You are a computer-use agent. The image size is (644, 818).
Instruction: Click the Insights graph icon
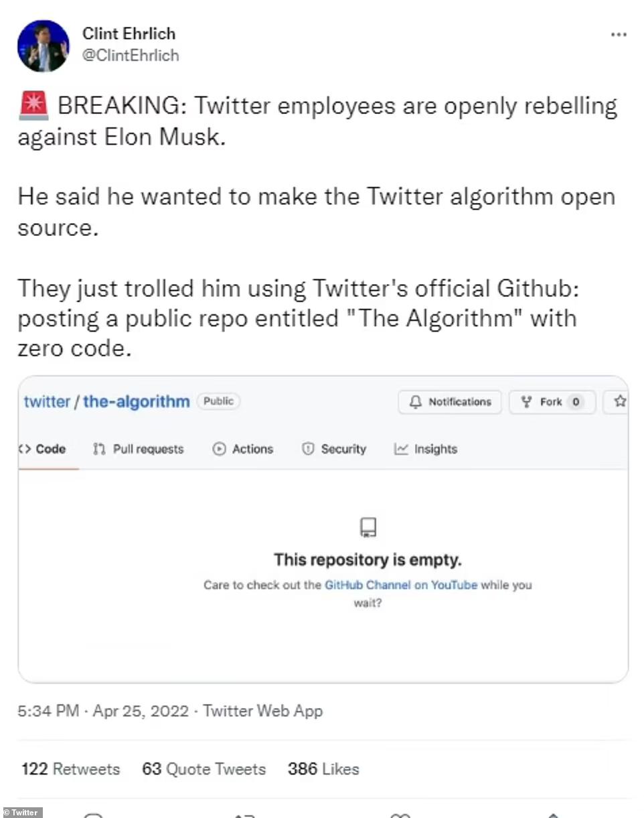401,449
